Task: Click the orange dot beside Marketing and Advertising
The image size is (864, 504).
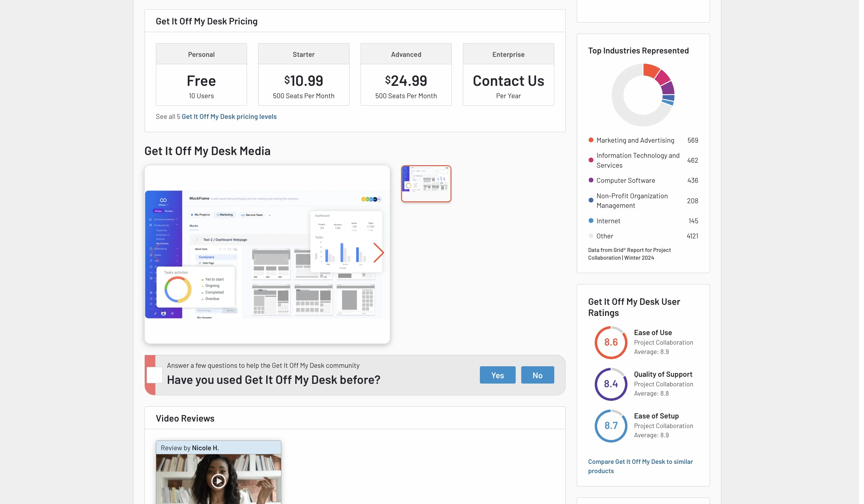Action: pos(591,140)
